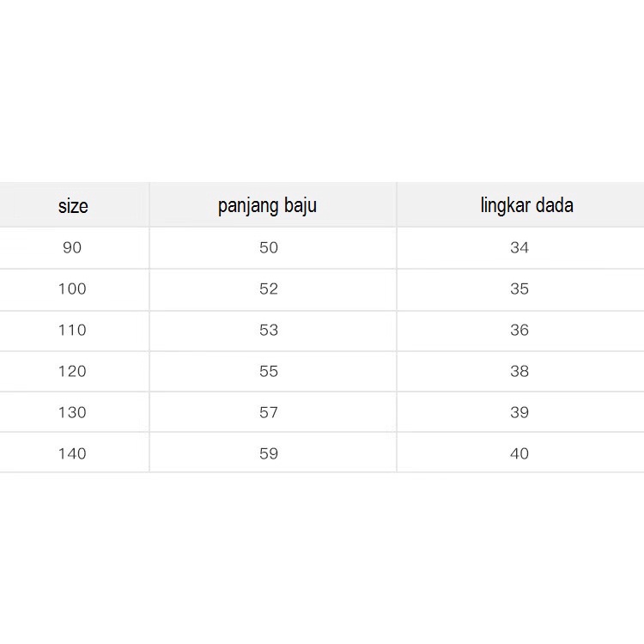Click panjang baju value 55
The image size is (644, 644).
click(269, 371)
